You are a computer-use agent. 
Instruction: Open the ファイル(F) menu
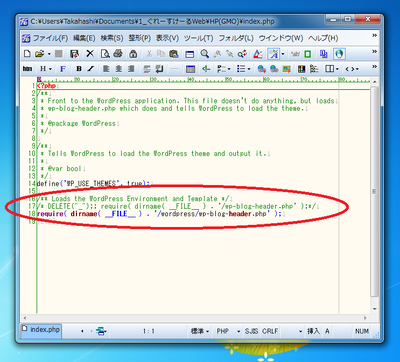[50, 38]
